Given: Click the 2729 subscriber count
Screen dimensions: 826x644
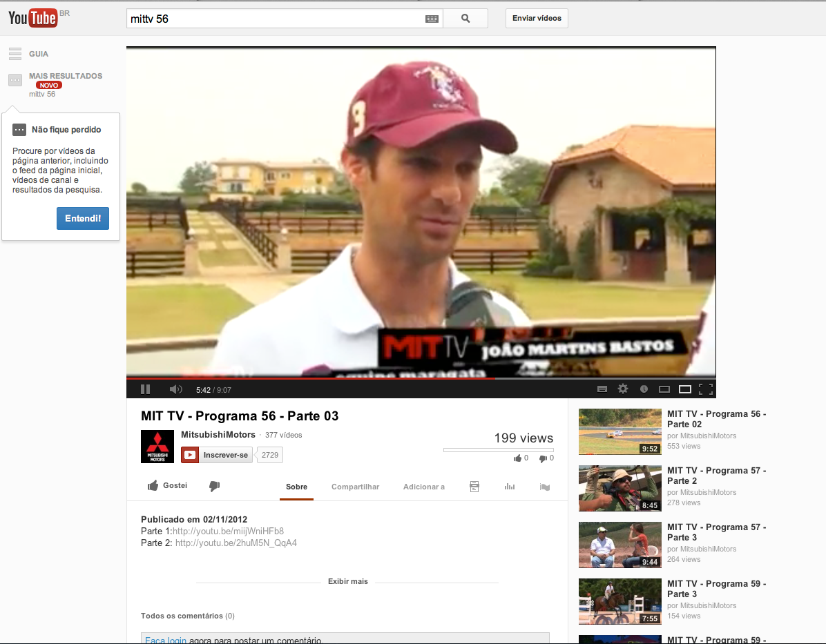Looking at the screenshot, I should point(270,455).
